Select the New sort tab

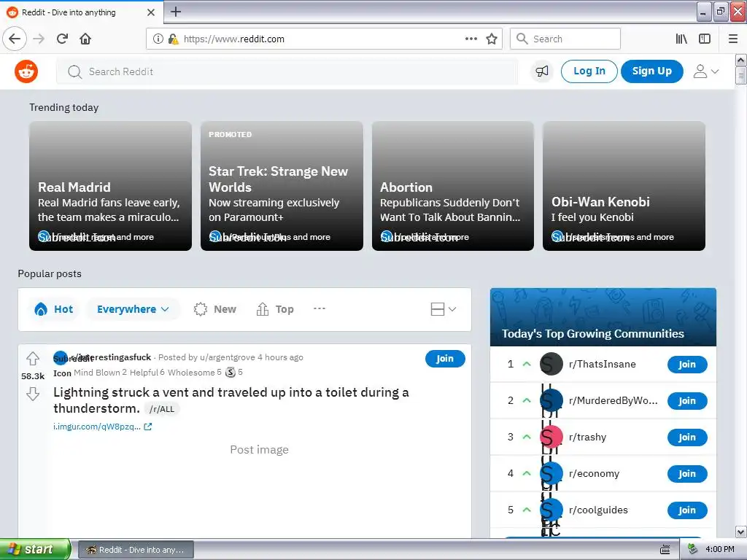pos(215,309)
